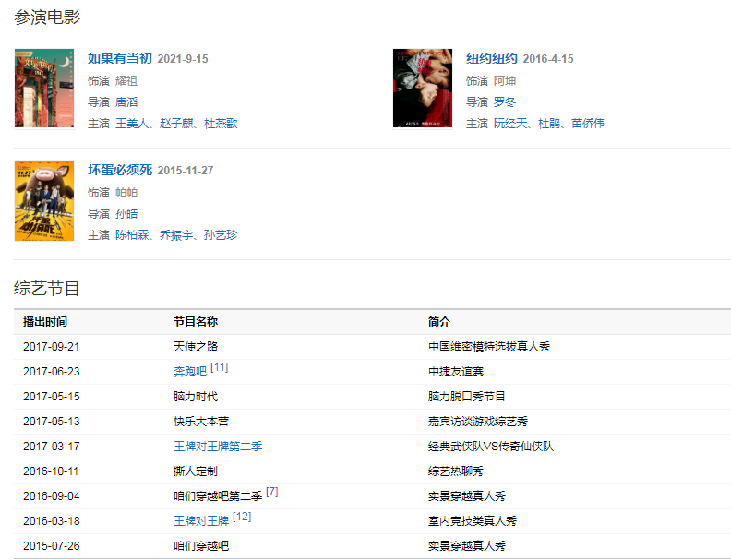Open the 王牌对王牌第二季 show link
731x560 pixels.
coord(218,447)
